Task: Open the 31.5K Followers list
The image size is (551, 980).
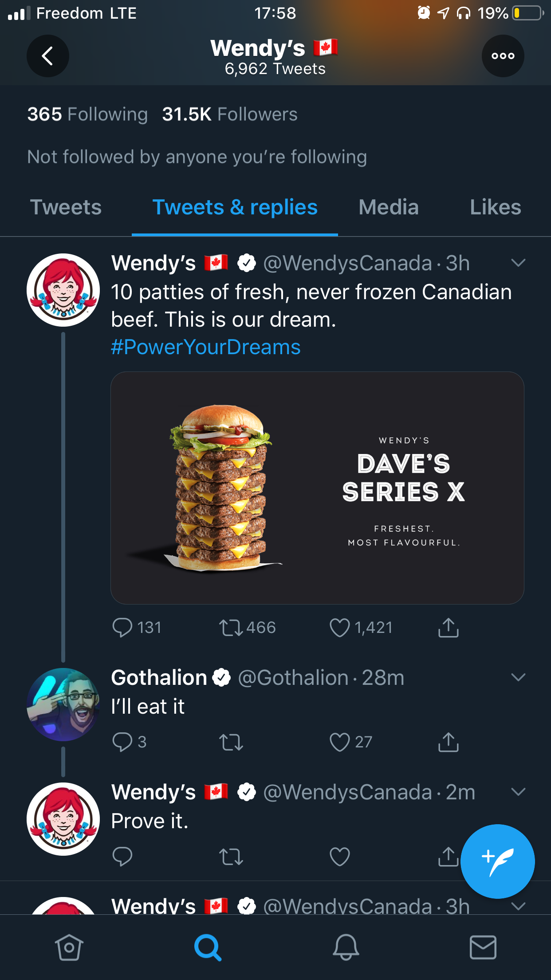Action: (x=229, y=114)
